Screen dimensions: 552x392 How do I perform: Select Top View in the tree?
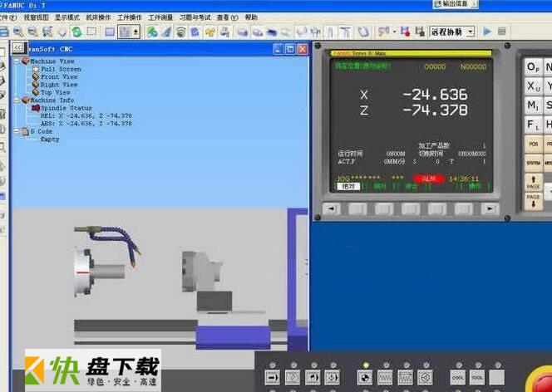tap(55, 92)
